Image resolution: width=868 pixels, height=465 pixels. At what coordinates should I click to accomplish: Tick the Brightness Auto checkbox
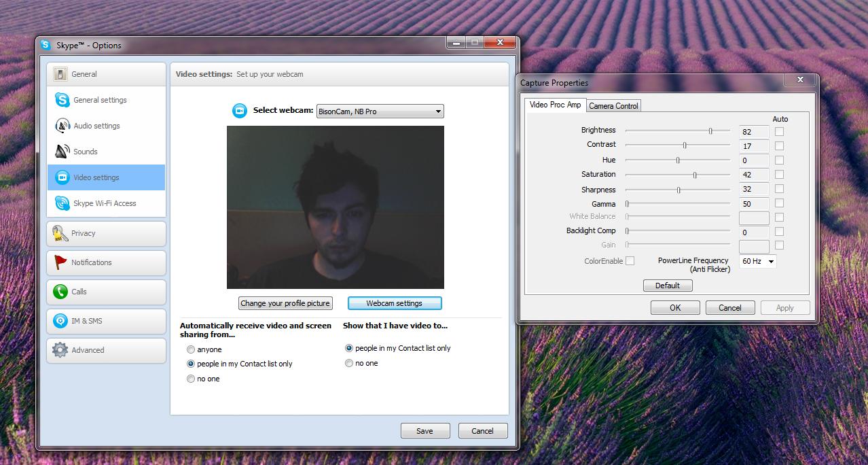[779, 131]
